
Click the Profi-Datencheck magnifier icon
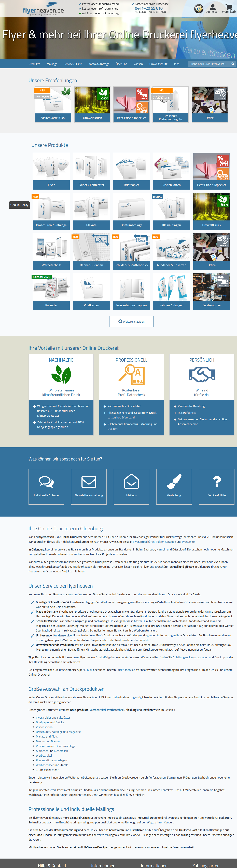[131, 375]
